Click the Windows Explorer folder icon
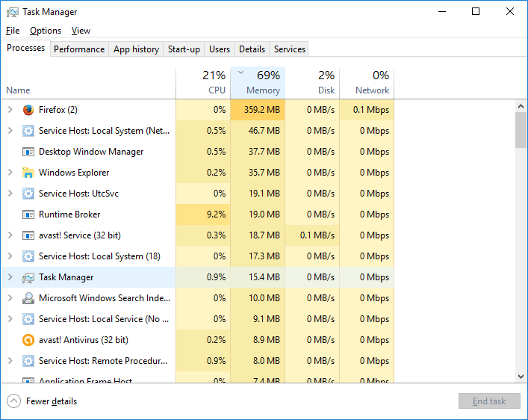 pos(28,173)
